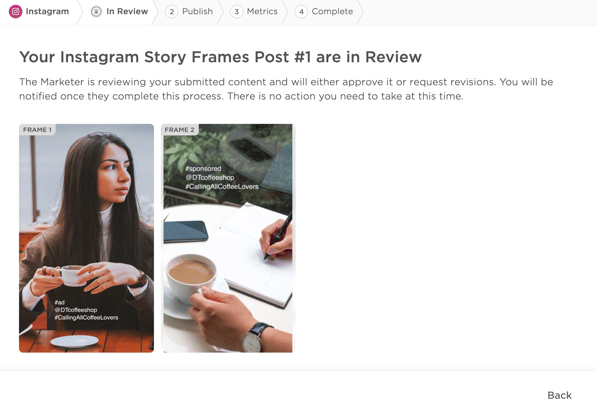Click the step 3 number circle
597x419 pixels.
[236, 11]
